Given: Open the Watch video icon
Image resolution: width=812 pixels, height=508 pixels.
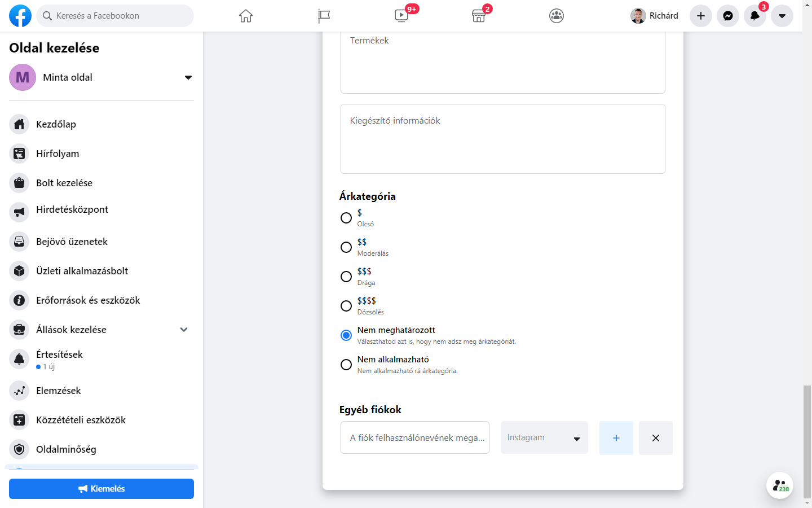Looking at the screenshot, I should click(x=401, y=16).
